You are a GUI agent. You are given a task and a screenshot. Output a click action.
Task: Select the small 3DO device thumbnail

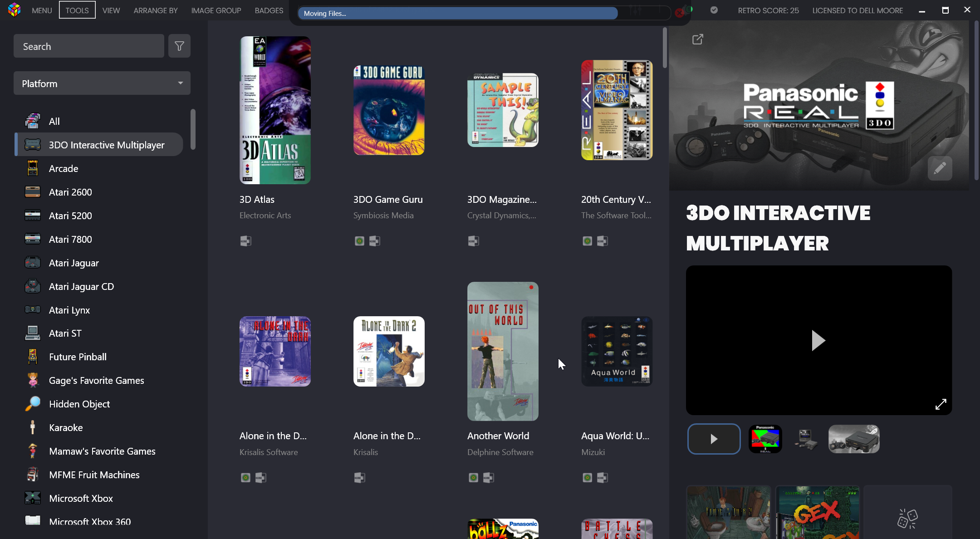pyautogui.click(x=805, y=439)
